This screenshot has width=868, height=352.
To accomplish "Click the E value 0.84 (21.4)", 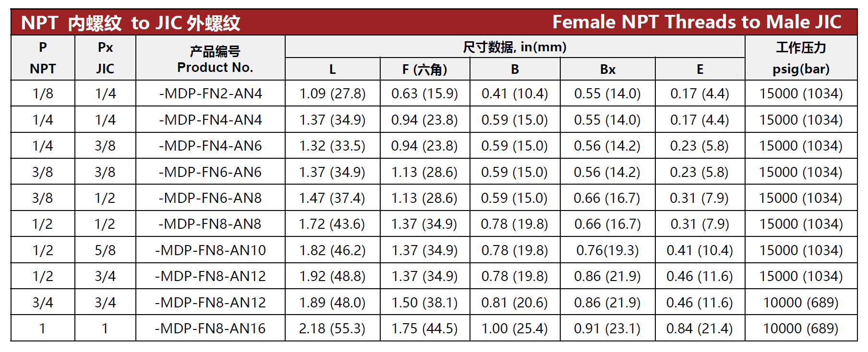I will click(x=699, y=329).
